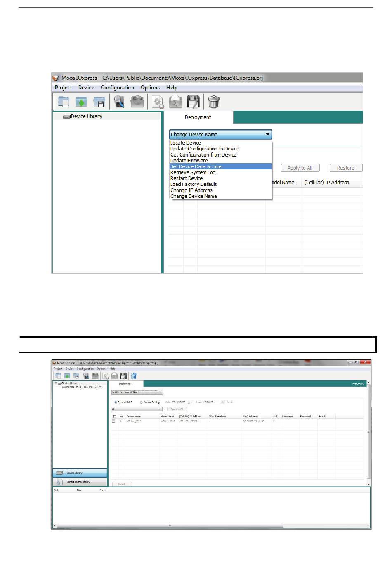This screenshot has width=392, height=573.
Task: Click the open folder icon left of the floppy, ioThinx window
Action: (114, 376)
